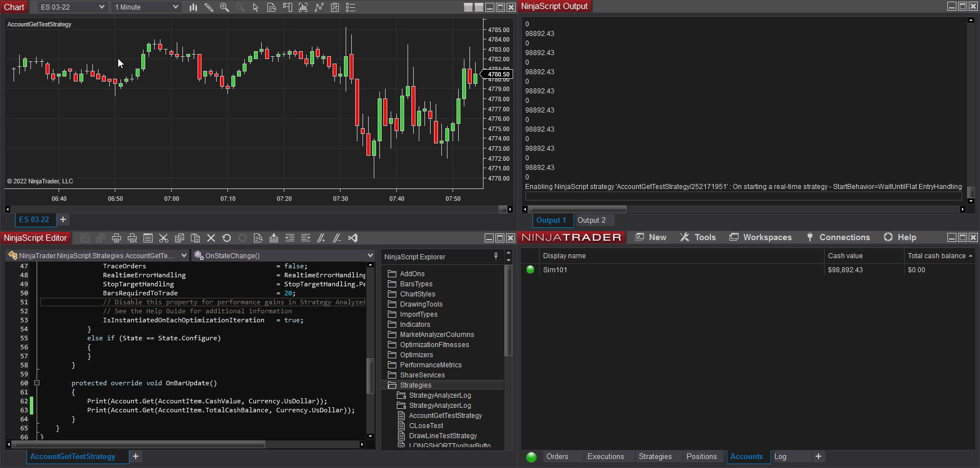The height and width of the screenshot is (468, 980).
Task: Print the NinjaScript Editor code
Action: click(x=117, y=238)
